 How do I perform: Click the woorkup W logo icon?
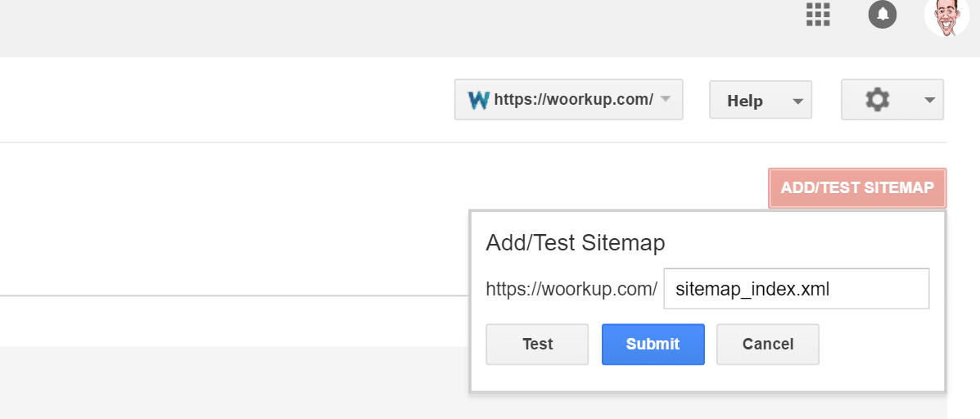point(478,101)
